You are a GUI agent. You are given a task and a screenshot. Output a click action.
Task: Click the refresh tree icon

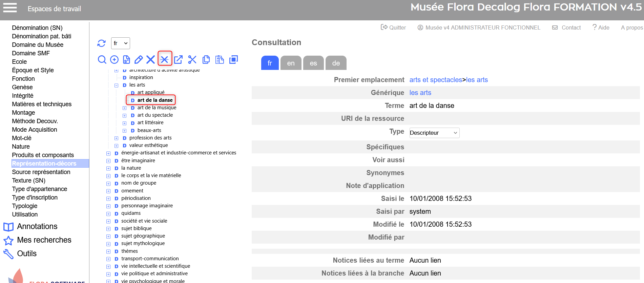pyautogui.click(x=101, y=43)
